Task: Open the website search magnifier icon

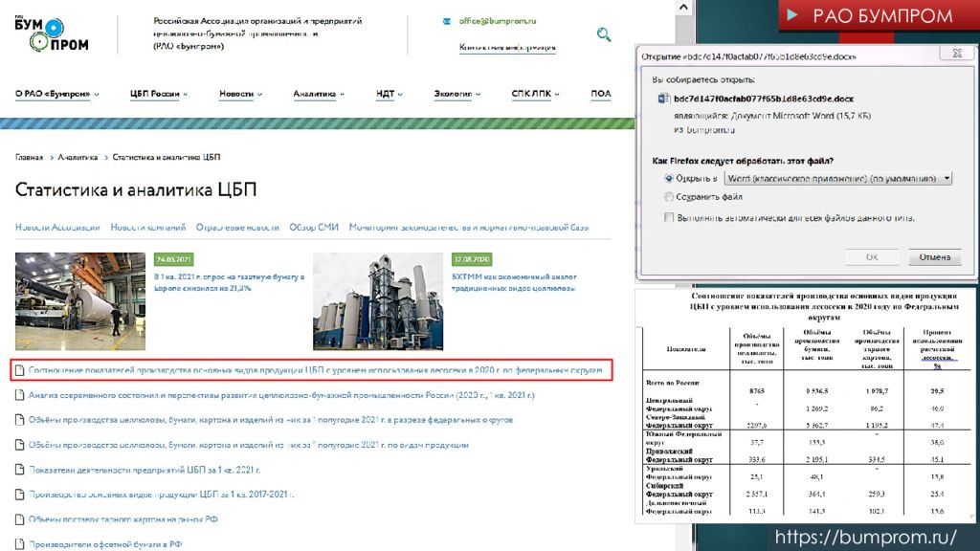Action: pyautogui.click(x=603, y=34)
